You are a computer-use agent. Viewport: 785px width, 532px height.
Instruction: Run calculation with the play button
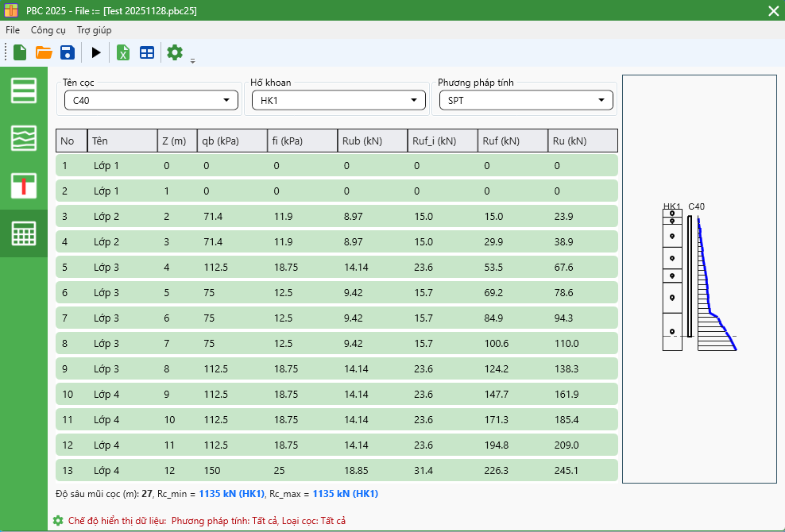click(96, 52)
